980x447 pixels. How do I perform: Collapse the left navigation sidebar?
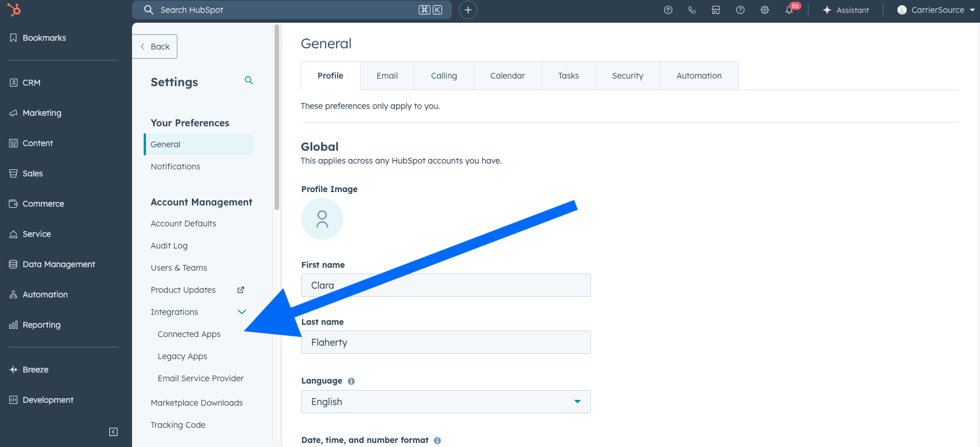(113, 432)
